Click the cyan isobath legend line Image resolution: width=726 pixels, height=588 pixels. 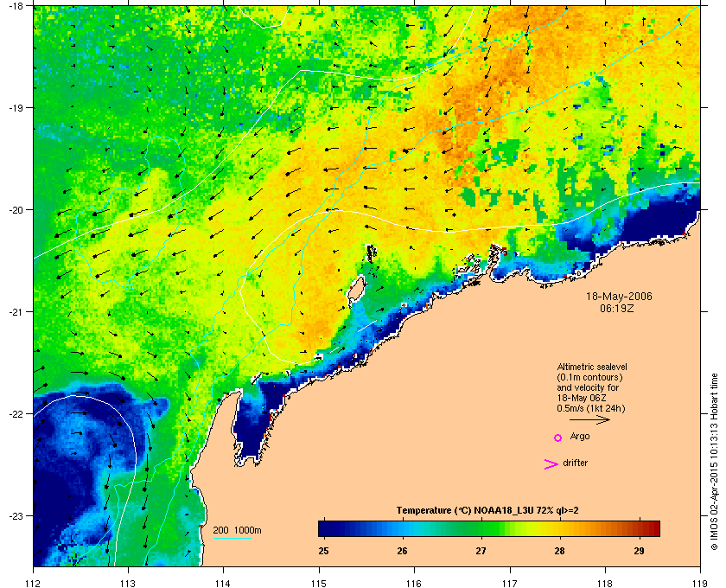[232, 539]
